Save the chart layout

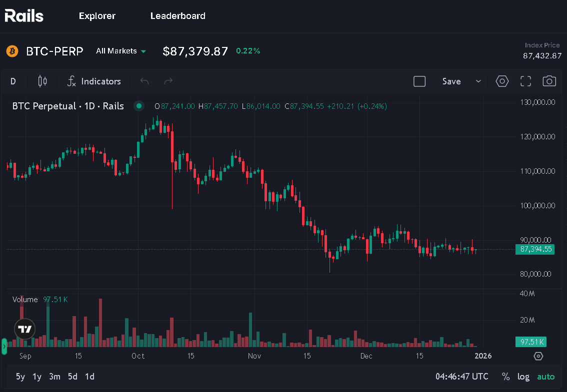point(451,81)
